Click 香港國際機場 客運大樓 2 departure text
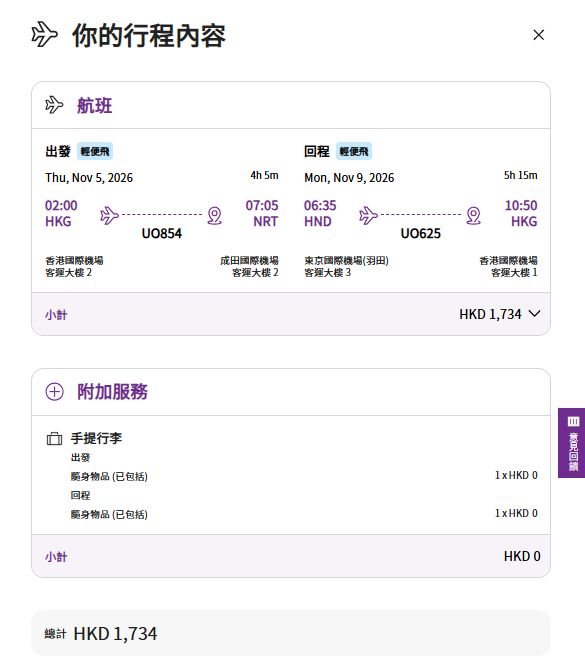Screen dimensions: 585x665 (74, 266)
